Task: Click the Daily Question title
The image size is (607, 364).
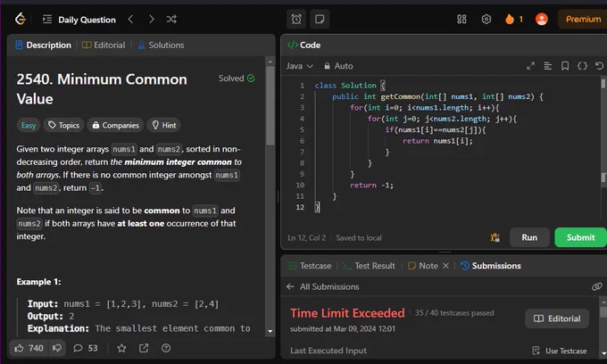Action: (x=87, y=20)
